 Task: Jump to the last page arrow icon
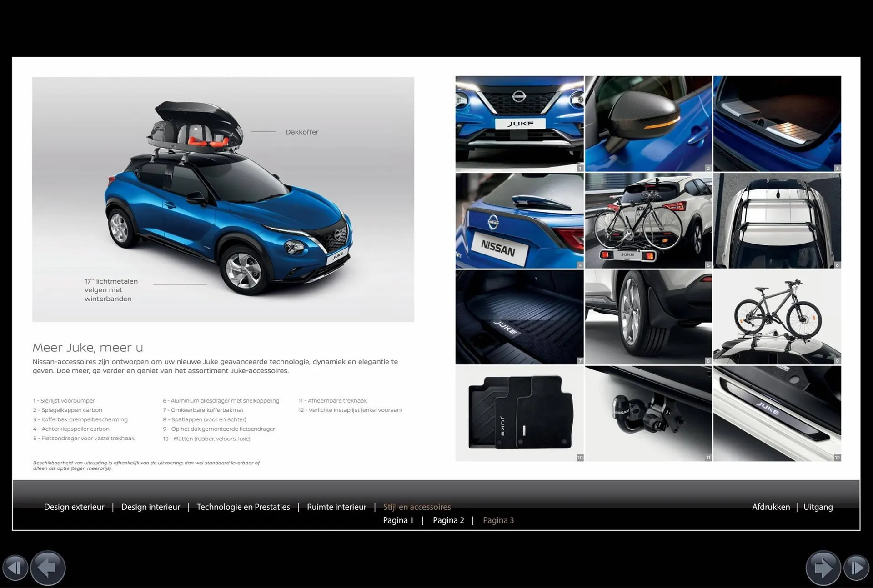[856, 568]
